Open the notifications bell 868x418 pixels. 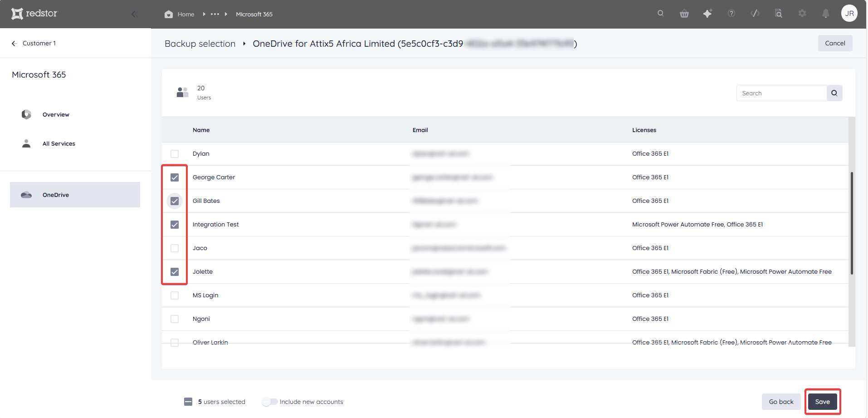click(x=826, y=14)
